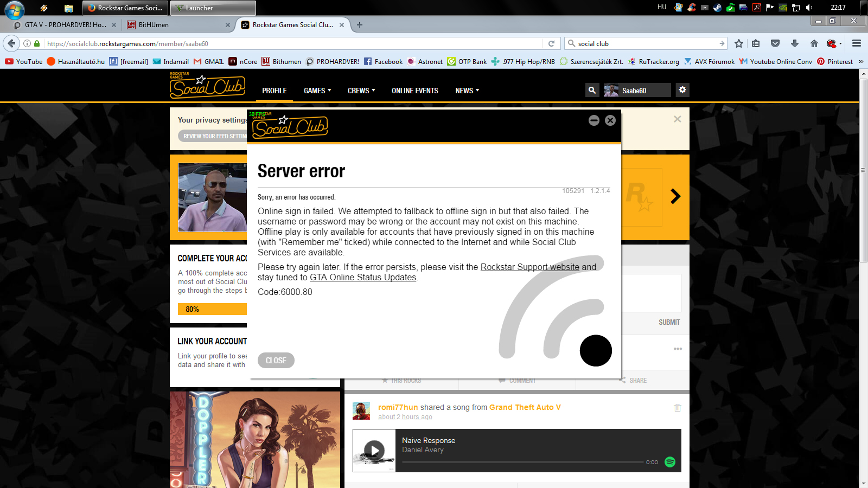Seek within the Naive Response track progress bar

523,462
